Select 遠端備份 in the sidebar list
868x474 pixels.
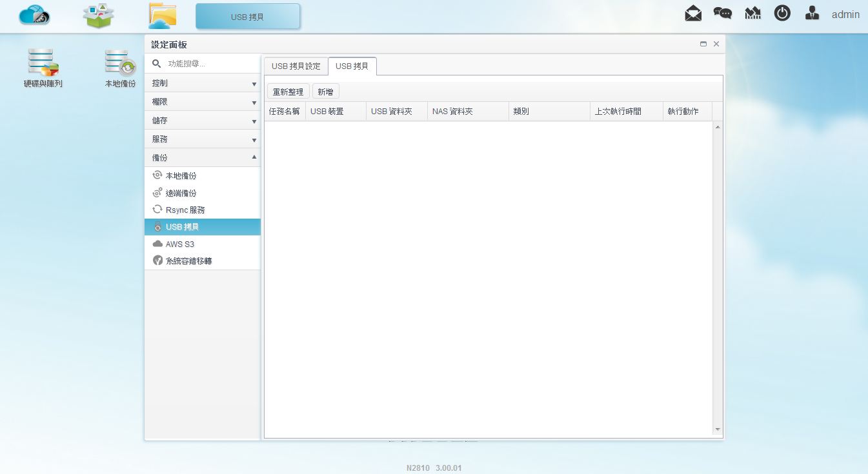tap(203, 193)
